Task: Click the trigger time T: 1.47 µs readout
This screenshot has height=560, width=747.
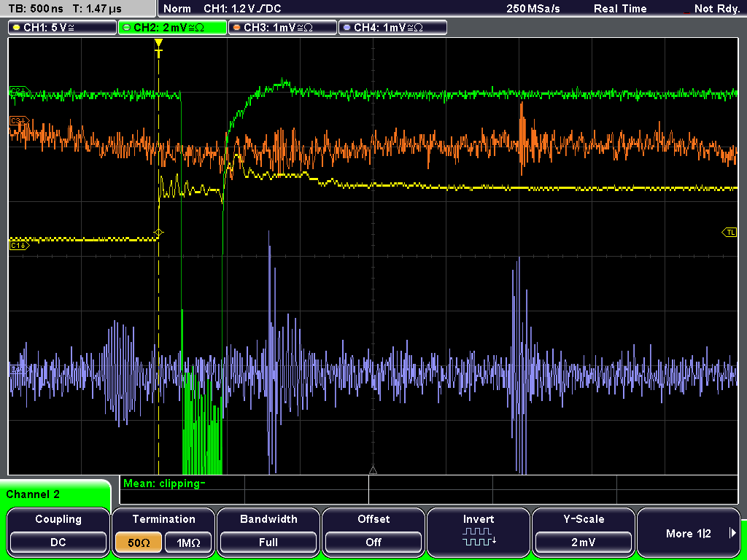Action: 98,9
